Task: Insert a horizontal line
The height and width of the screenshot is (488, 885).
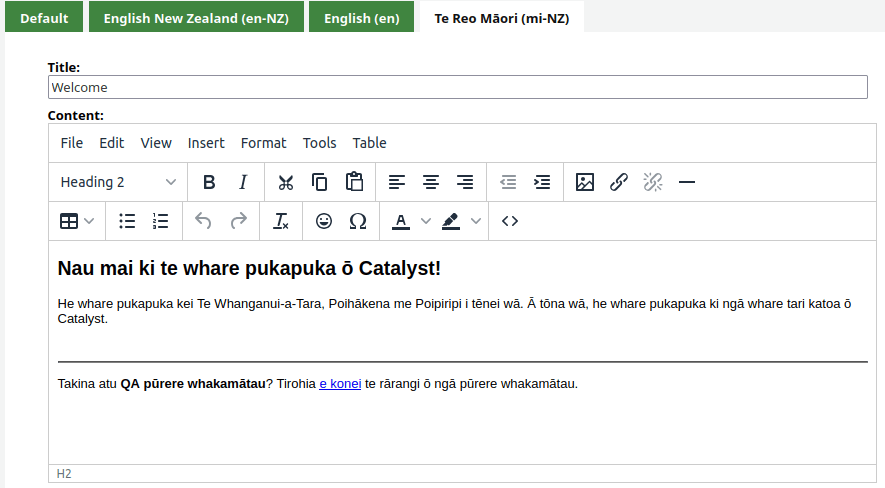Action: [687, 182]
